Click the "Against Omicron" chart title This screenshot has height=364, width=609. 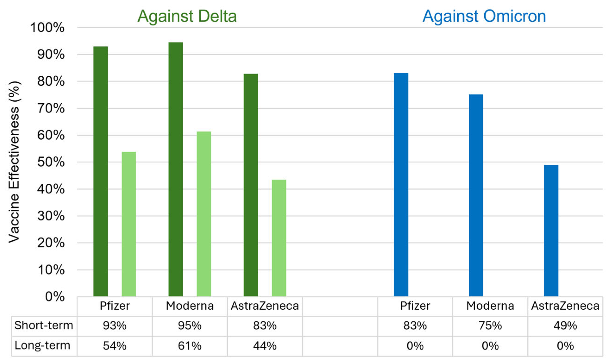tap(484, 16)
